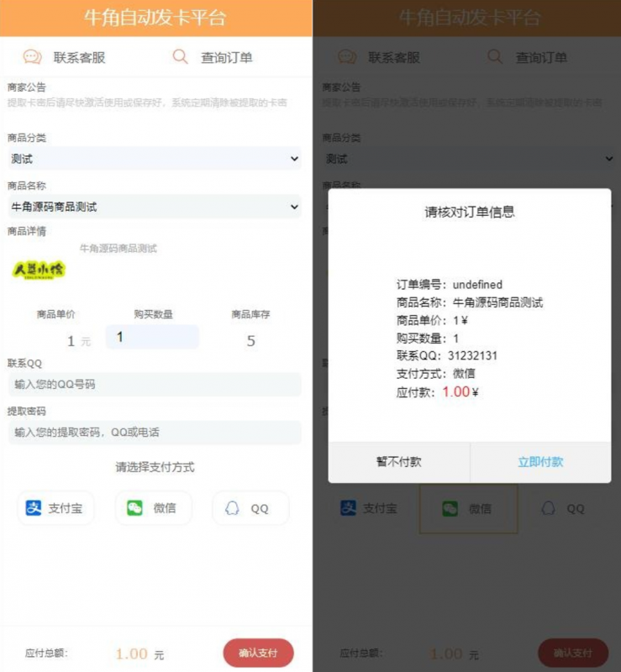Viewport: 621px width, 672px height.
Task: Select 微信 payment option in the left screen
Action: tap(153, 508)
